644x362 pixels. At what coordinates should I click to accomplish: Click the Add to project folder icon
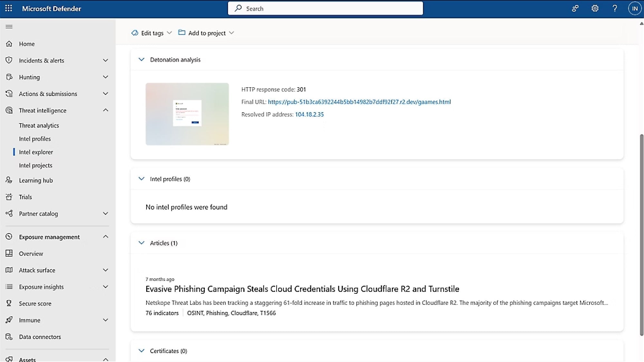(182, 32)
